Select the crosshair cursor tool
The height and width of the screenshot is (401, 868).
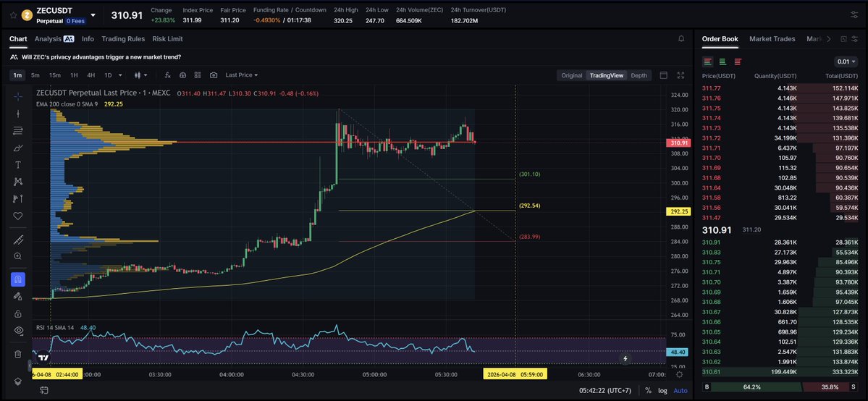pos(17,96)
